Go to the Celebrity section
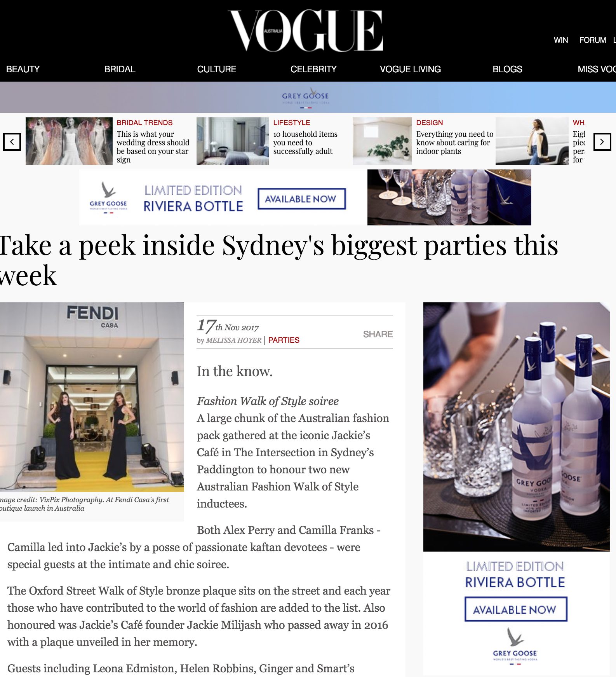 313,69
